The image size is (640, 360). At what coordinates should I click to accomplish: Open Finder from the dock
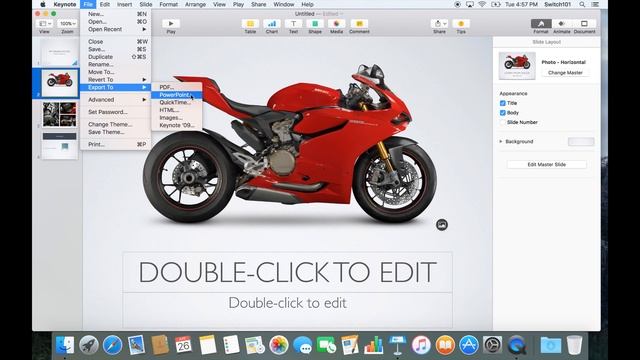tap(65, 345)
